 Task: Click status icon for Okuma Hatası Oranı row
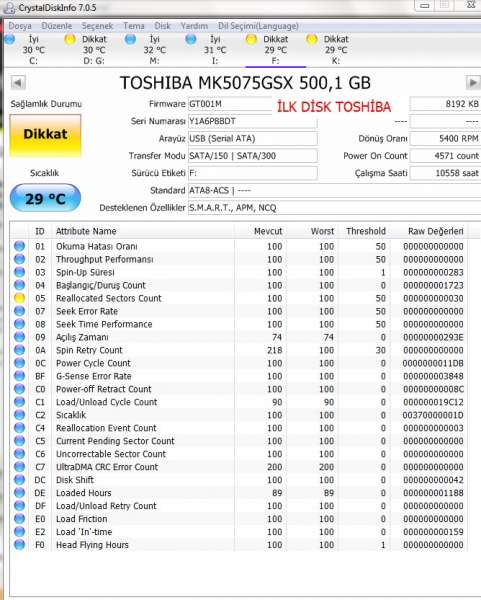[20, 246]
